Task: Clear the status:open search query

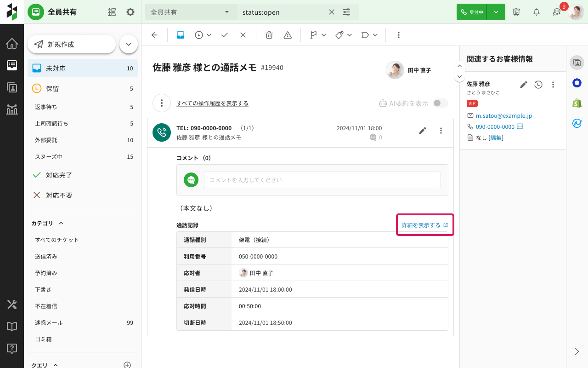Action: (332, 12)
